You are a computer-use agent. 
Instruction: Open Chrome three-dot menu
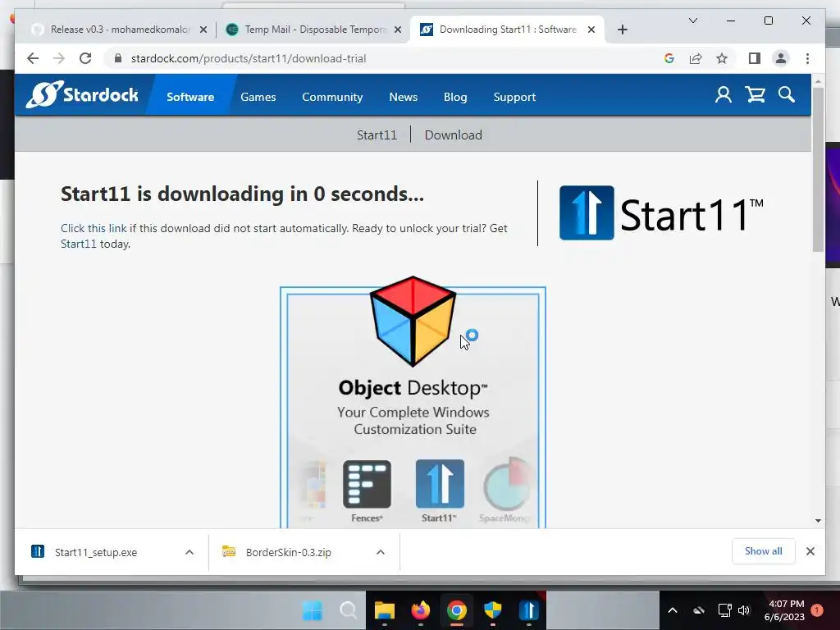pos(807,58)
